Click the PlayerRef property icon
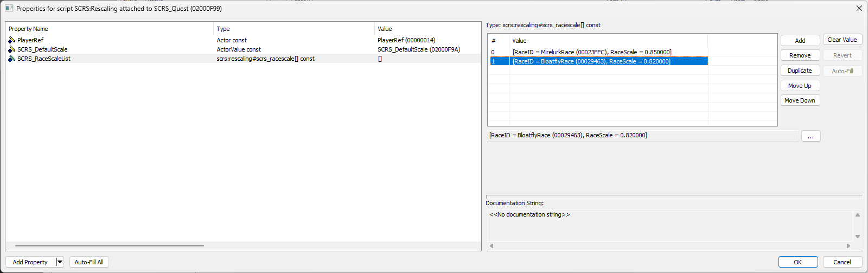This screenshot has height=273, width=868. [11, 40]
